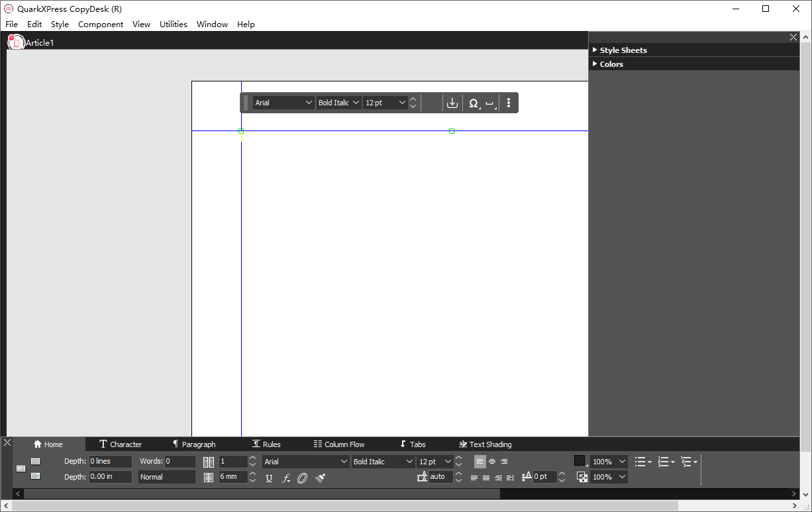812x512 pixels.
Task: Center-align the text
Action: coord(492,462)
